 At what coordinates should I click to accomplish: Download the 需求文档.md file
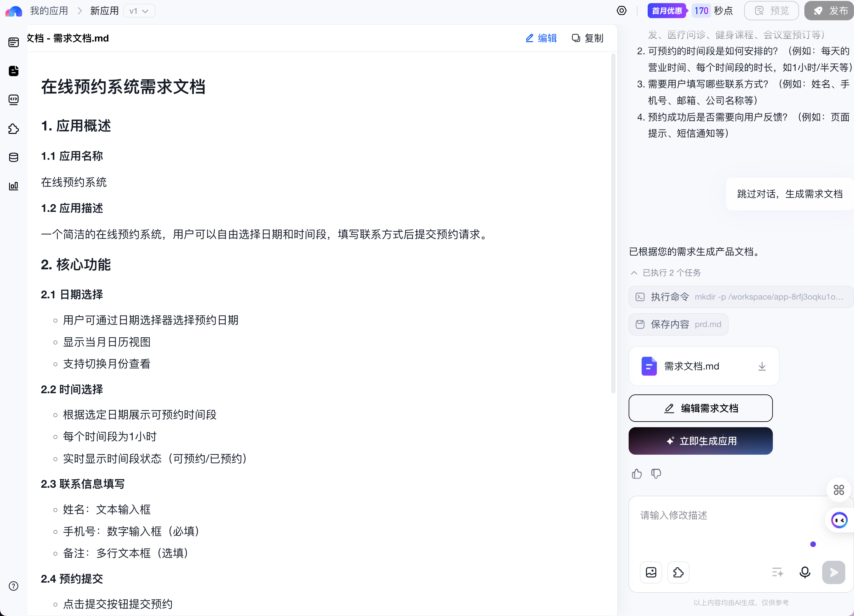[762, 366]
